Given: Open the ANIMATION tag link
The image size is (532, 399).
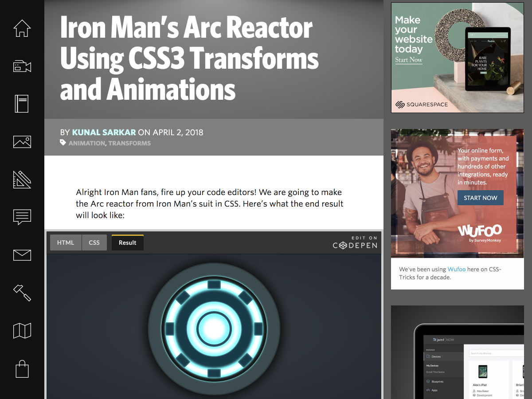Looking at the screenshot, I should [x=87, y=143].
